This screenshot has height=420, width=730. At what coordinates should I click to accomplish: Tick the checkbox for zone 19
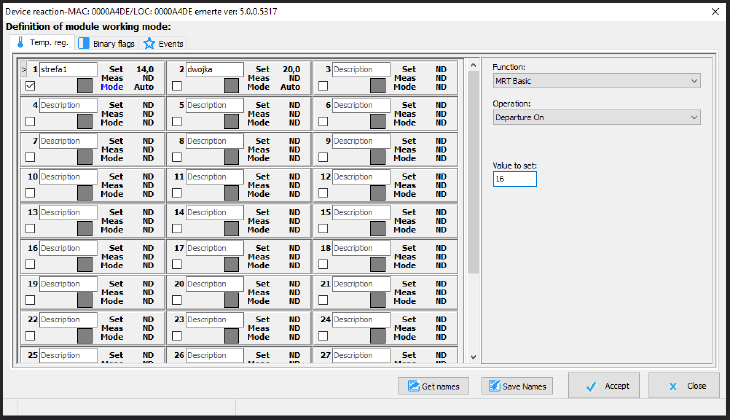[x=30, y=300]
